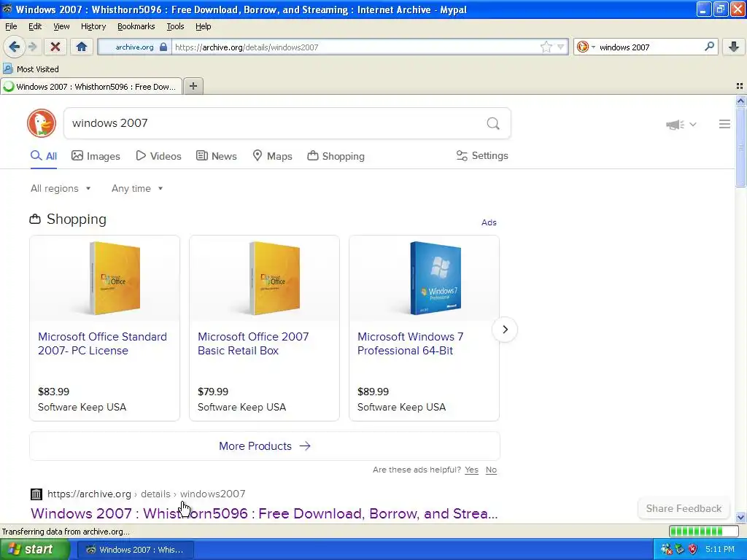Click the browser URL address field

355,47
